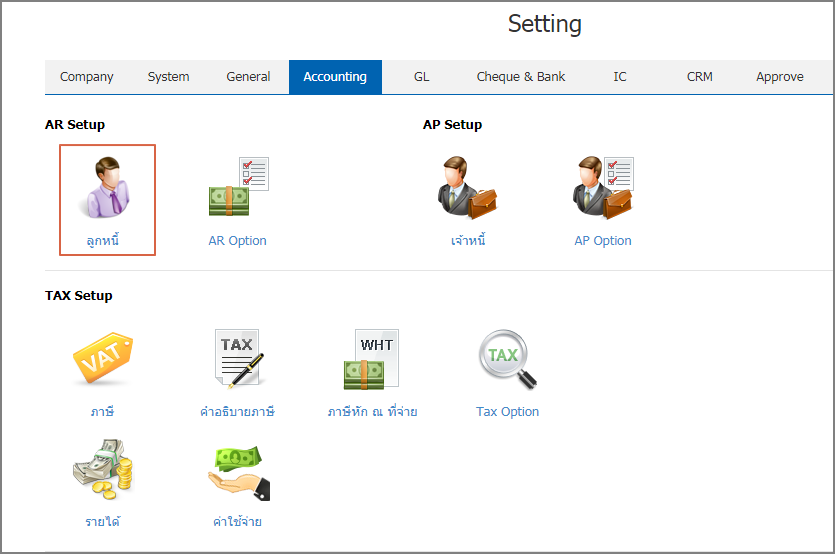Click the AR Option text link
The image size is (835, 554).
238,241
